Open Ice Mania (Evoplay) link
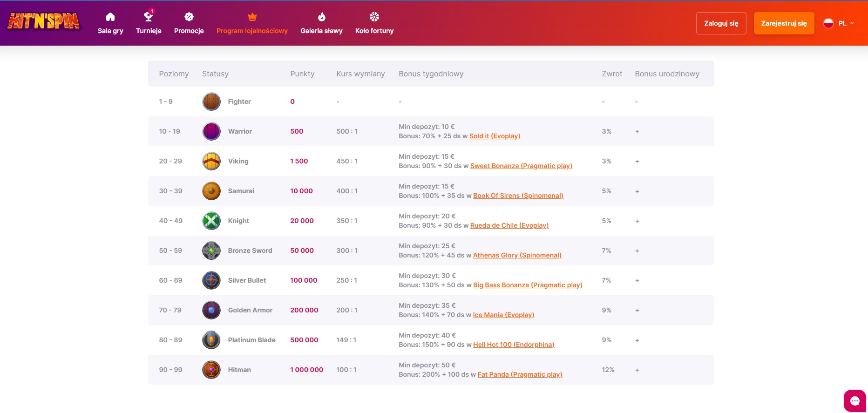 point(503,315)
